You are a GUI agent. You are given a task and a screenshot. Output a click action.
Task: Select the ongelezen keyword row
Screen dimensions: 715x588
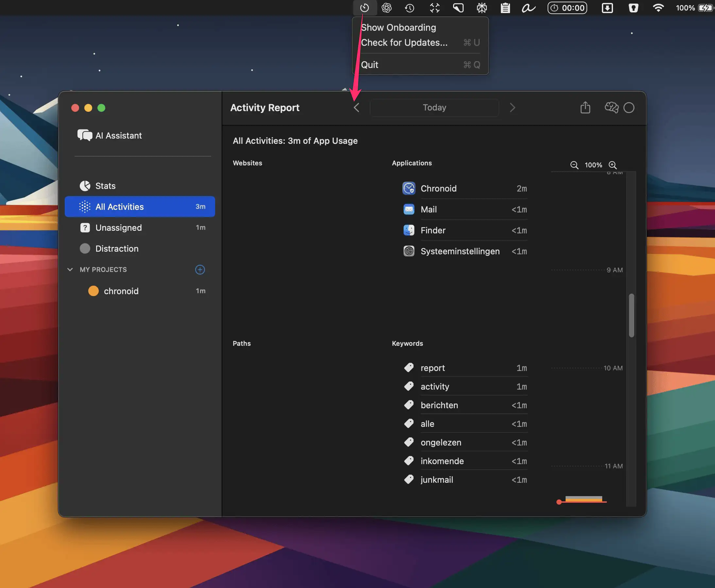(x=465, y=442)
